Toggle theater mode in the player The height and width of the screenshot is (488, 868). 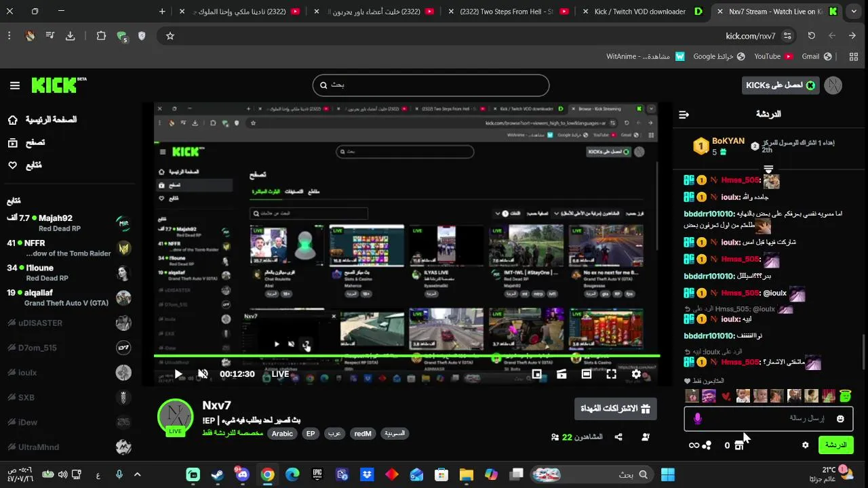[587, 373]
